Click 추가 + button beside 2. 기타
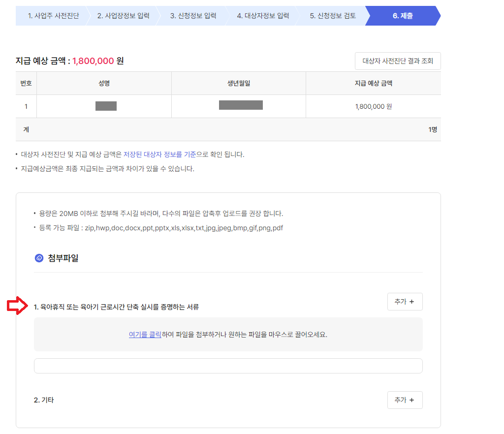 [405, 400]
